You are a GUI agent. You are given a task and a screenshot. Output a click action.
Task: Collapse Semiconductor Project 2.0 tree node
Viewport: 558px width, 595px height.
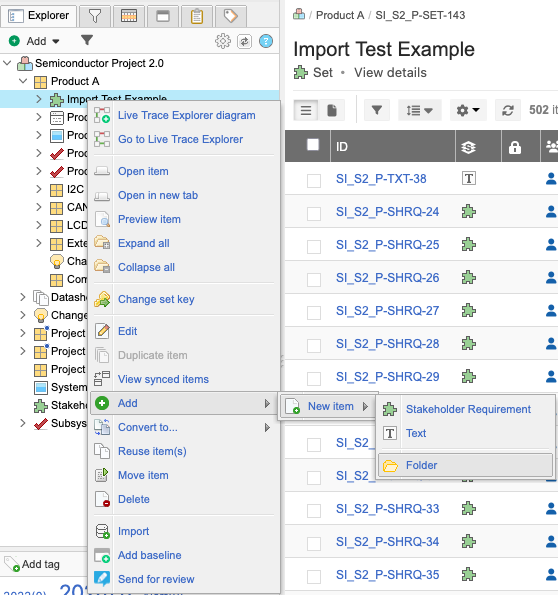[7, 63]
